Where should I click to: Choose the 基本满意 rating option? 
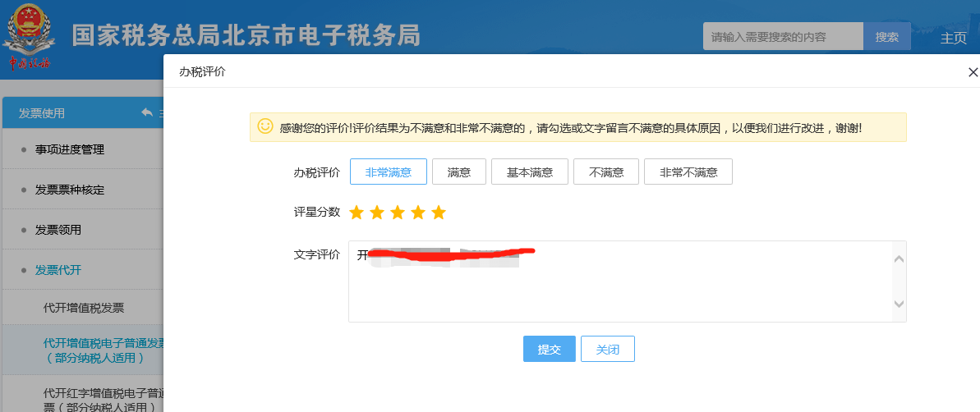[530, 172]
